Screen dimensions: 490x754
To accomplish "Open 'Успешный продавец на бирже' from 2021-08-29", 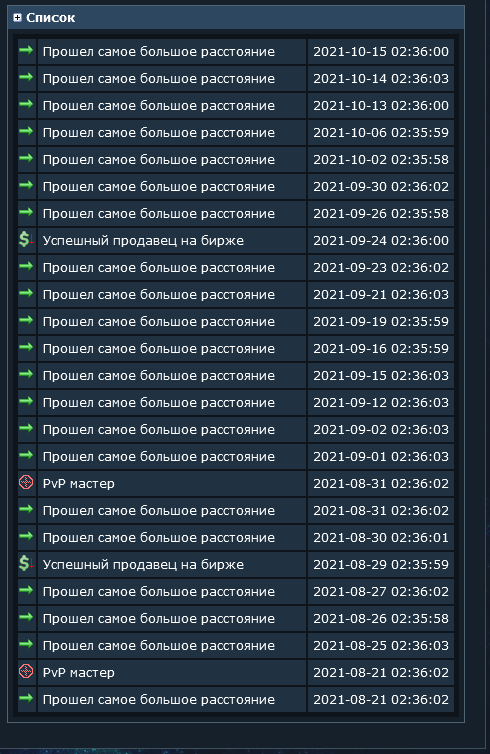I will pos(143,565).
